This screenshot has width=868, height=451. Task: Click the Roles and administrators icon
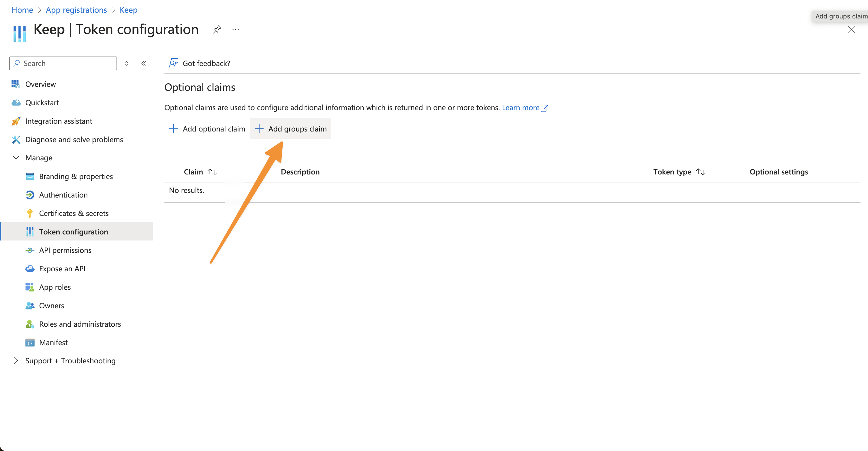pyautogui.click(x=30, y=324)
